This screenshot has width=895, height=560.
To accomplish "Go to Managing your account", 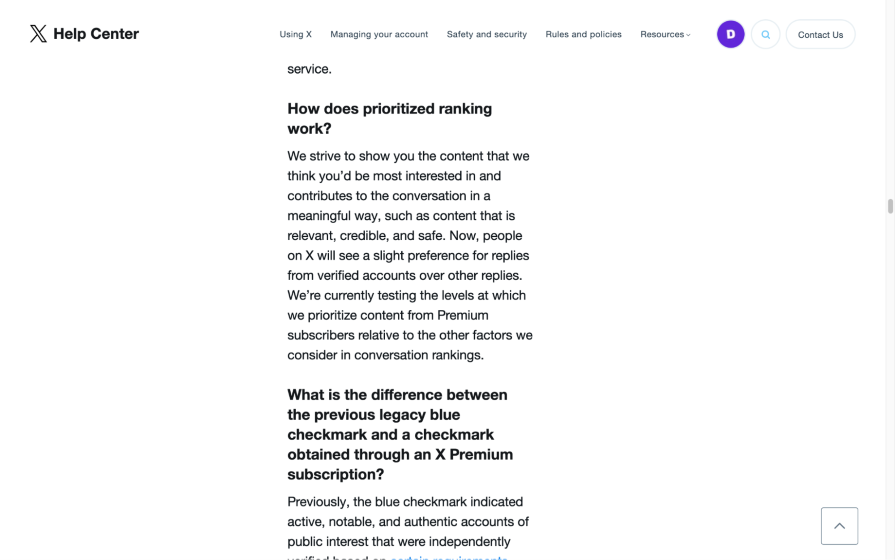I will (x=379, y=34).
